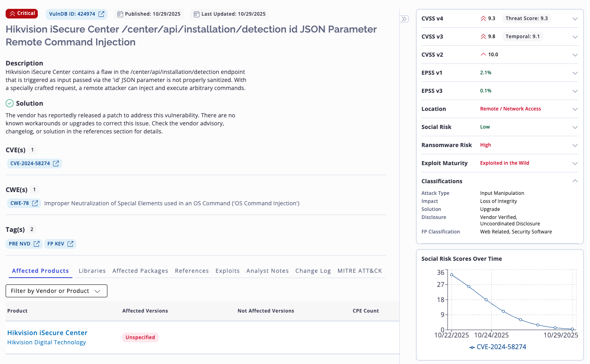Viewport: 590px width, 364px height.
Task: Open the Hikvision iSecure Center product link
Action: tap(47, 333)
